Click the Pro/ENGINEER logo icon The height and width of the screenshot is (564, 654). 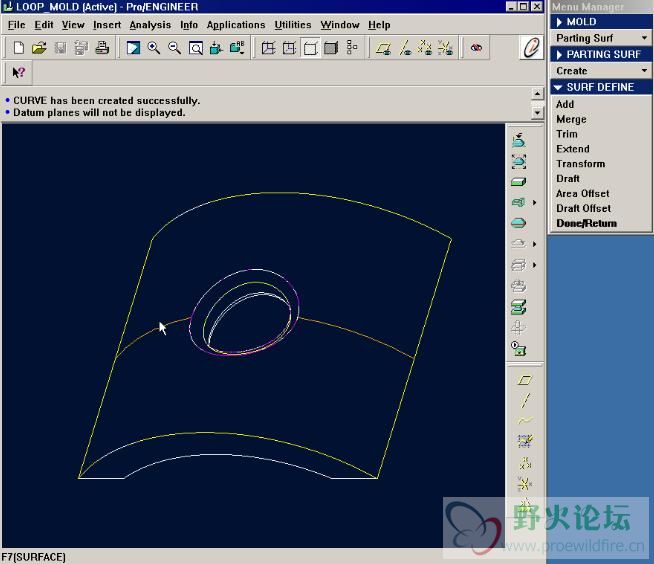[x=531, y=48]
